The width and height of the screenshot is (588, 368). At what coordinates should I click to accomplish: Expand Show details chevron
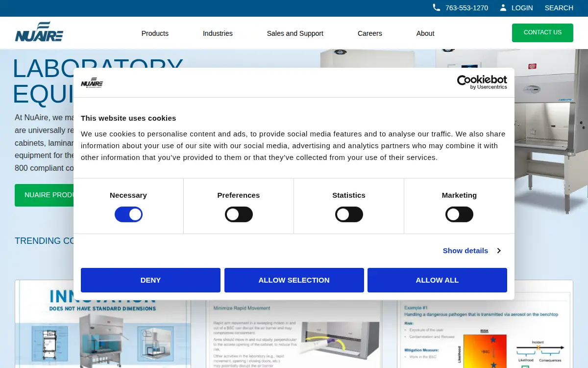tap(498, 251)
